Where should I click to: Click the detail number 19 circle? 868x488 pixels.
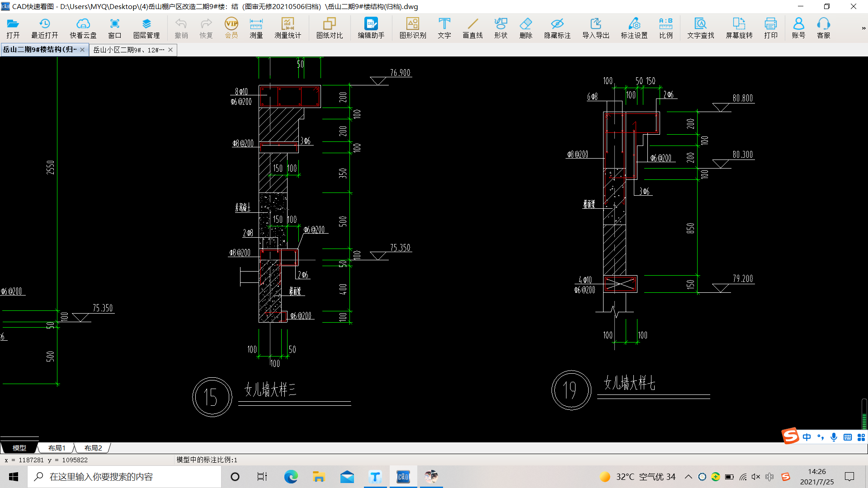571,390
